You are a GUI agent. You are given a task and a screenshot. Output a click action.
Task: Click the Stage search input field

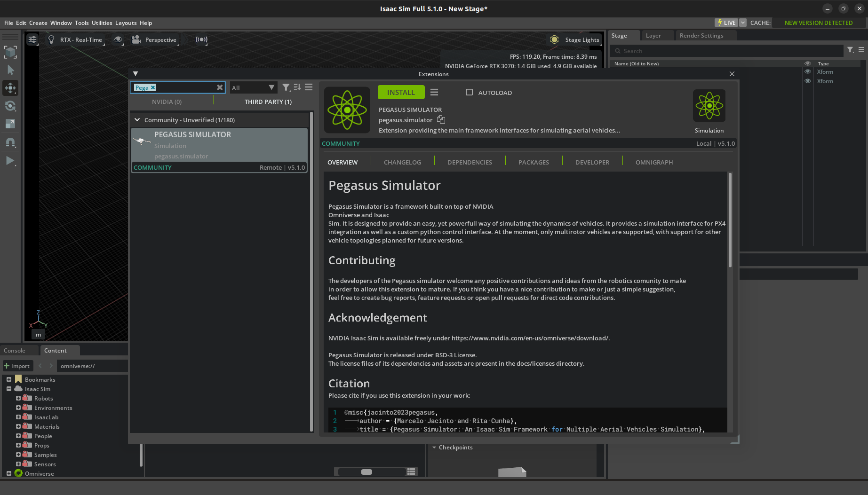click(726, 51)
